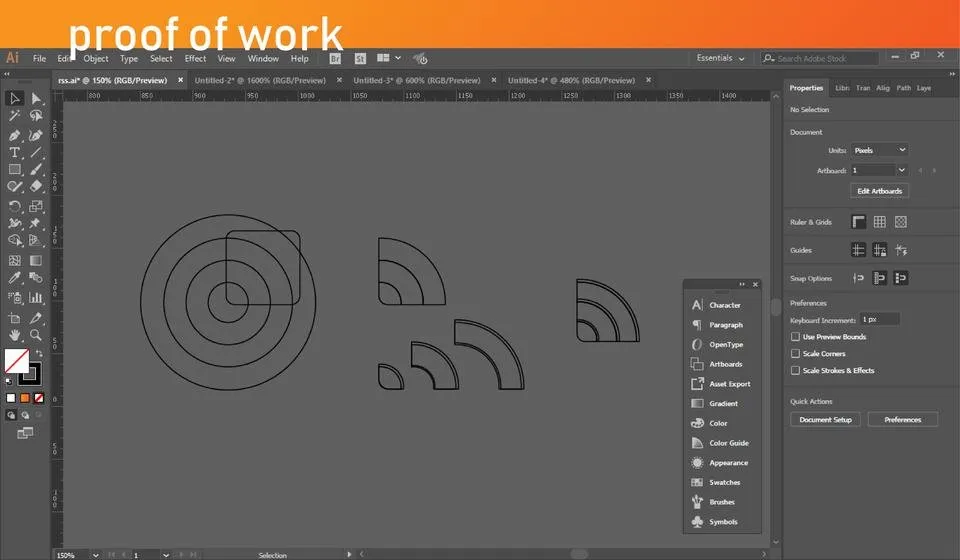960x560 pixels.
Task: Click the Document Setup button
Action: pos(825,420)
